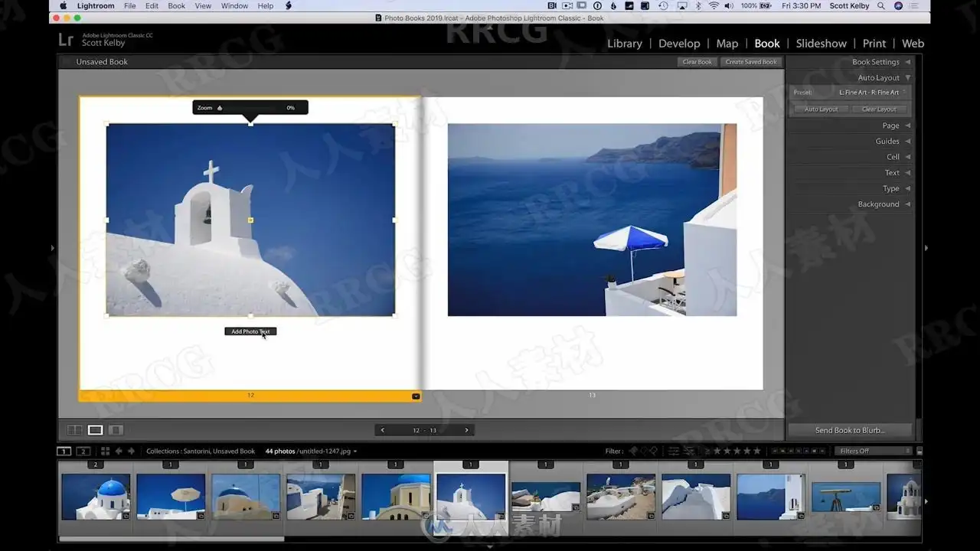Open the File menu

(x=130, y=6)
